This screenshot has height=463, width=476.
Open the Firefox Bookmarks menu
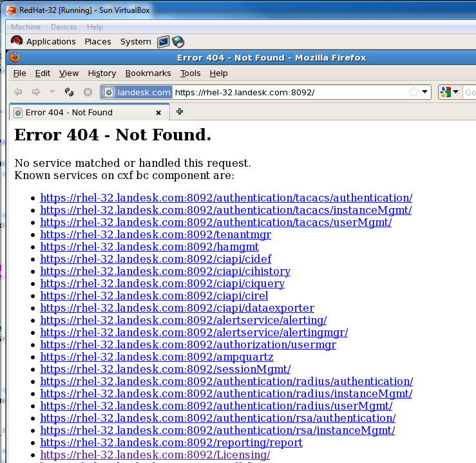tap(148, 73)
